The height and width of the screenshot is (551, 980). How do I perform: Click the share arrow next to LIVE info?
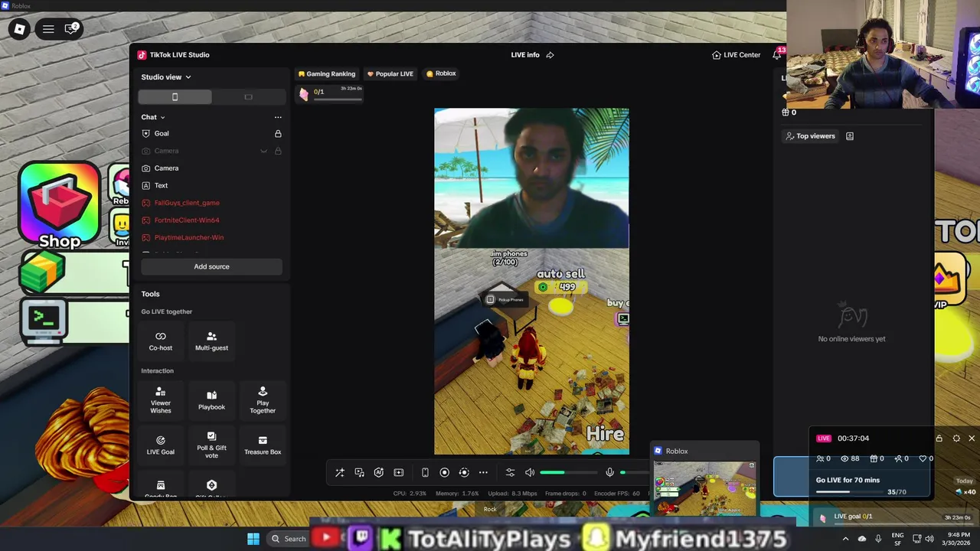tap(550, 55)
